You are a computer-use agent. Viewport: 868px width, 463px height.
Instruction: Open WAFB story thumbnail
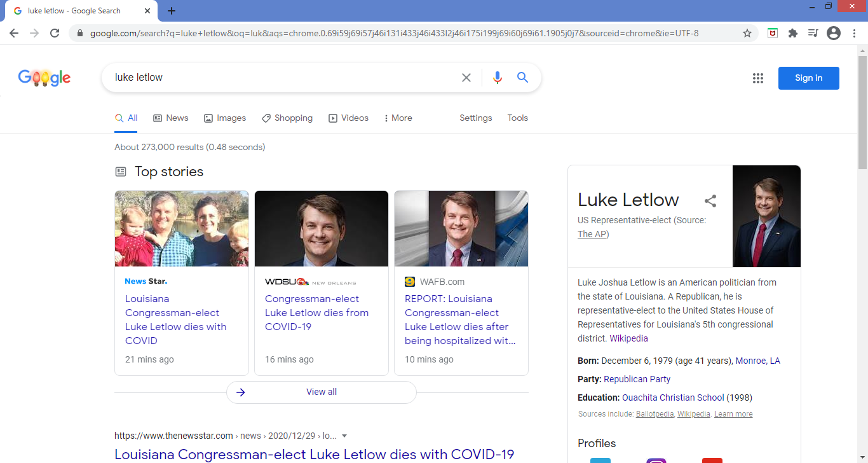point(461,228)
